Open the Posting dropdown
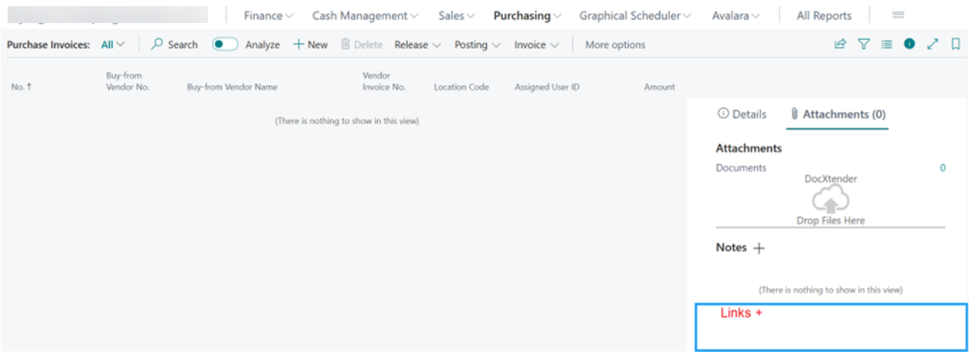The height and width of the screenshot is (364, 980). point(478,45)
